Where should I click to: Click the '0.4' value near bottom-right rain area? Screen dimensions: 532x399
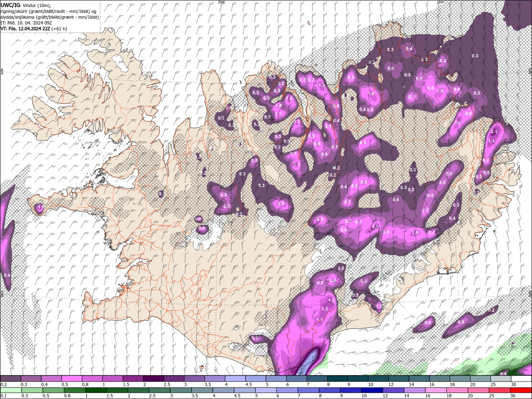coord(503,374)
